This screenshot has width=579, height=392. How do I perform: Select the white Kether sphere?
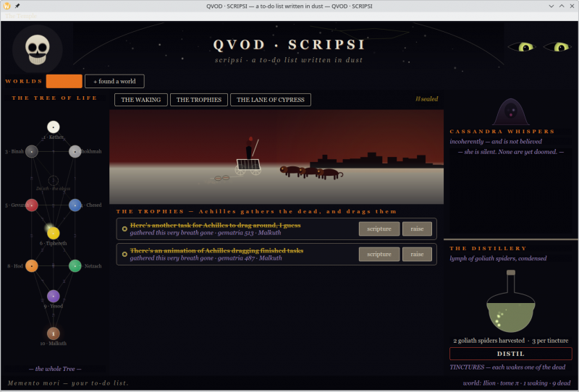tap(53, 127)
